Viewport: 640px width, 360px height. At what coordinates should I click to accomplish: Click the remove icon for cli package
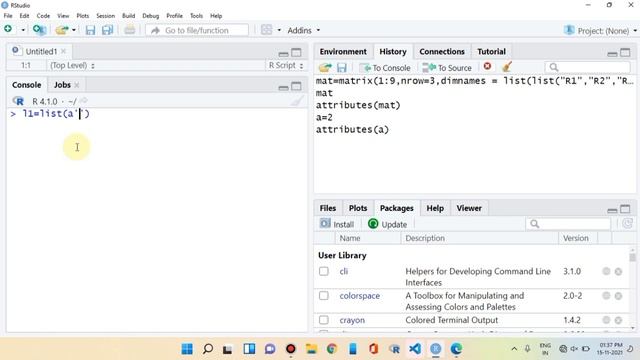(x=618, y=271)
